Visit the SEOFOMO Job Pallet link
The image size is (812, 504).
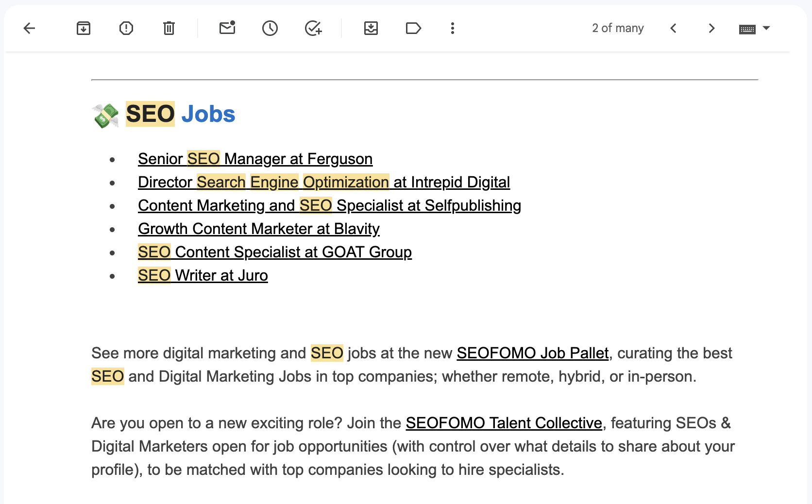coord(533,353)
